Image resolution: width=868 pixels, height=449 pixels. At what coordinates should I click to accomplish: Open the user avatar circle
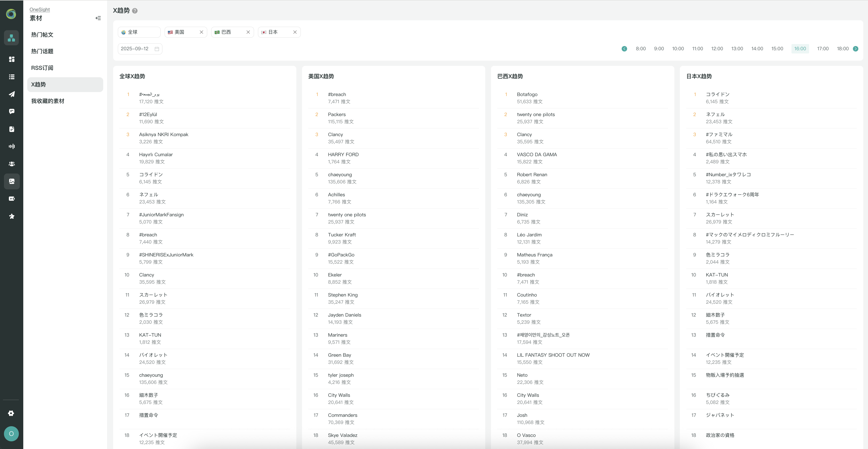click(11, 434)
